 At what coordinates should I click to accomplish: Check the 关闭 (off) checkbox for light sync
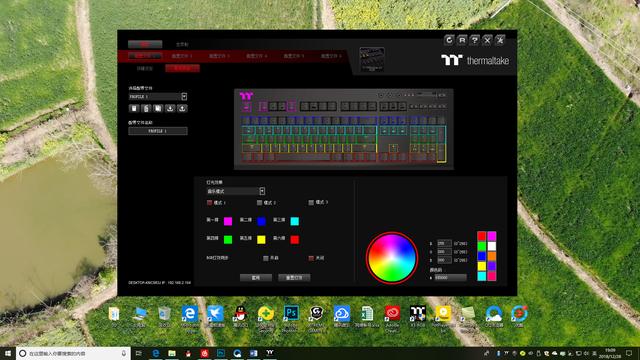(311, 258)
